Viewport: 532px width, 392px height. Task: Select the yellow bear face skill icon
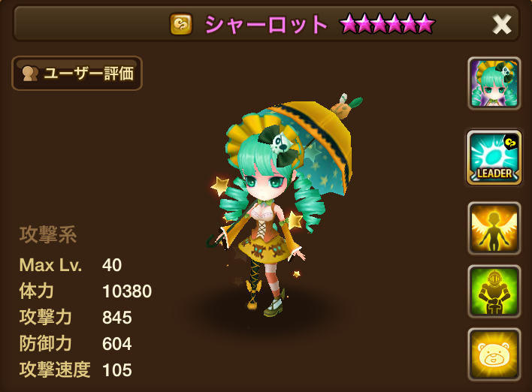click(x=494, y=354)
